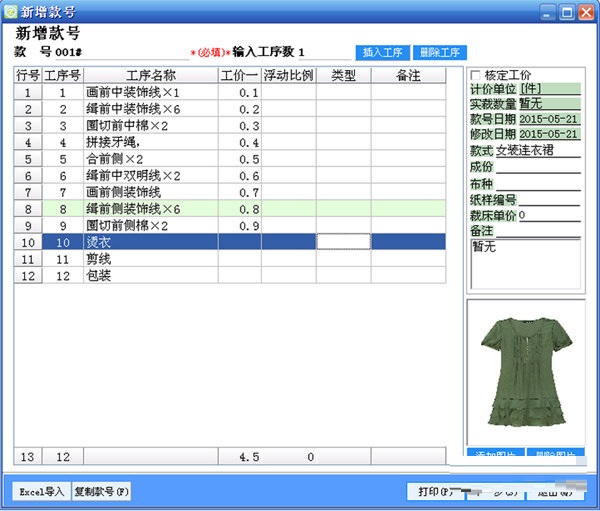Viewport: 600px width, 511px height.
Task: Click the 删除工序 button
Action: tap(439, 52)
